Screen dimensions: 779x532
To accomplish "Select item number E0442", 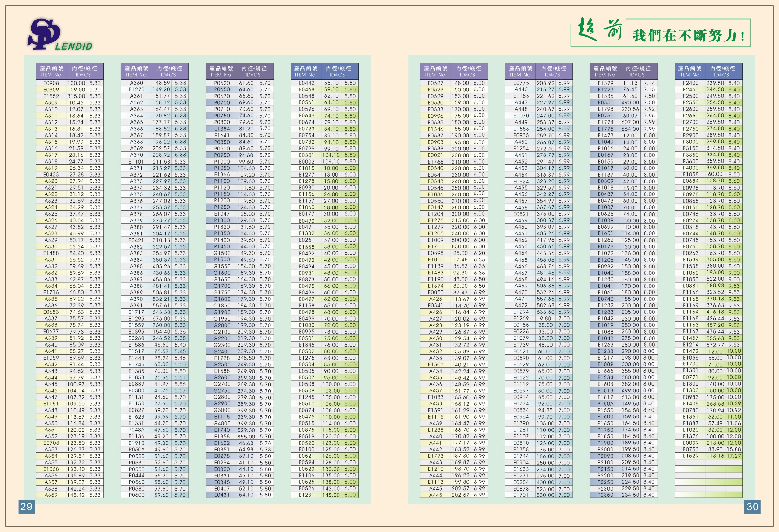I will coord(306,83).
